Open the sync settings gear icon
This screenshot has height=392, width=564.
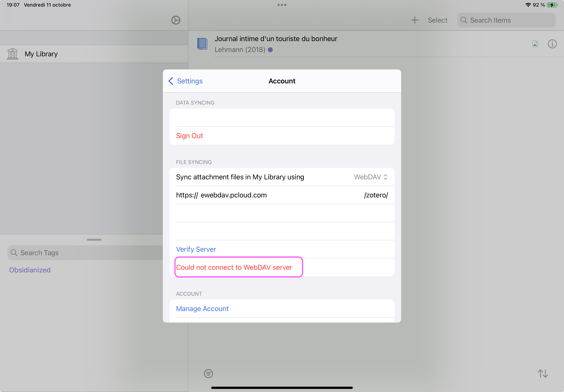176,20
